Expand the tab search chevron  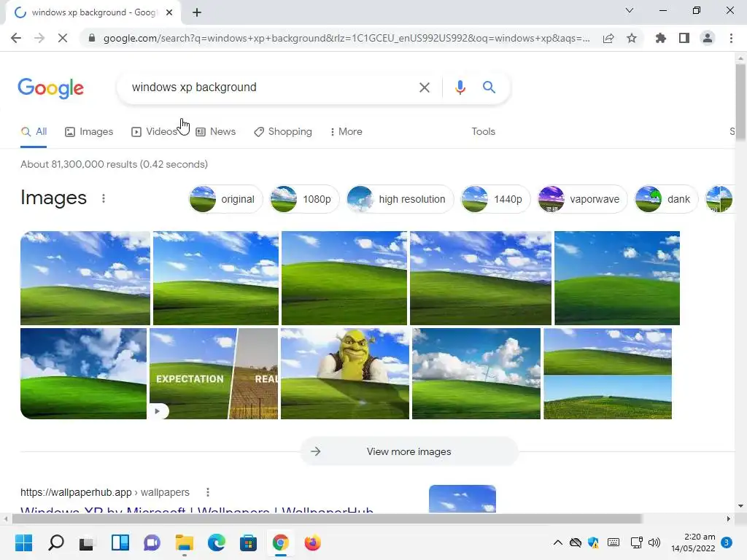point(630,10)
